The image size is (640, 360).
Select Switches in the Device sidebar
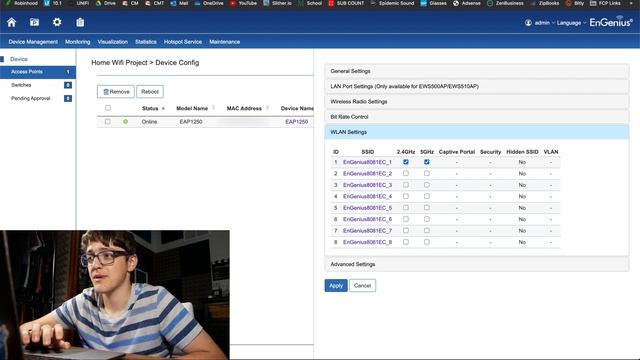pyautogui.click(x=38, y=85)
